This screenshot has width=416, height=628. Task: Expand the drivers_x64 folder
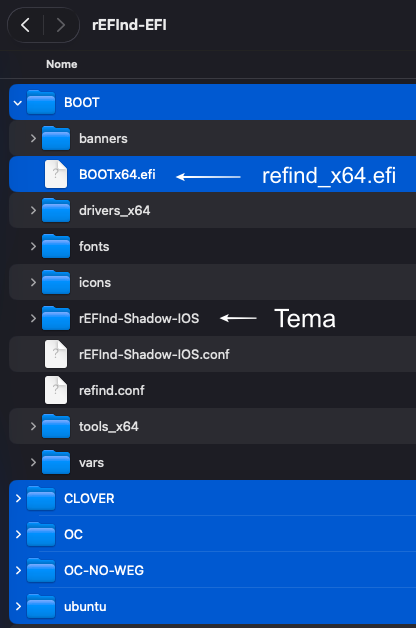33,210
